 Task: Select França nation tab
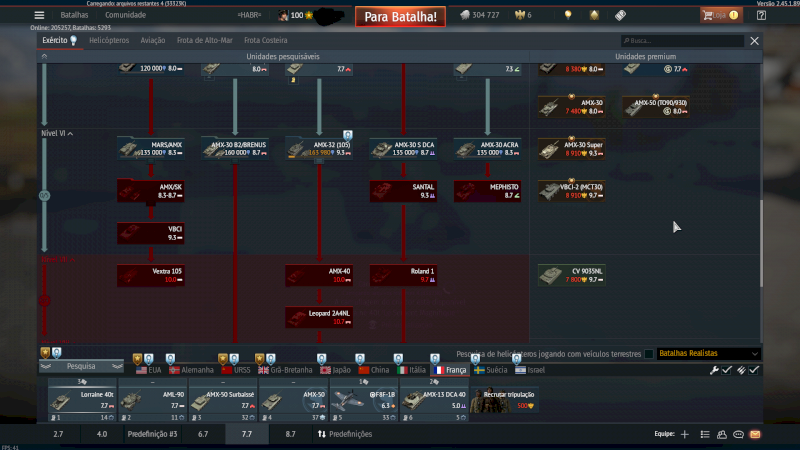[x=449, y=370]
